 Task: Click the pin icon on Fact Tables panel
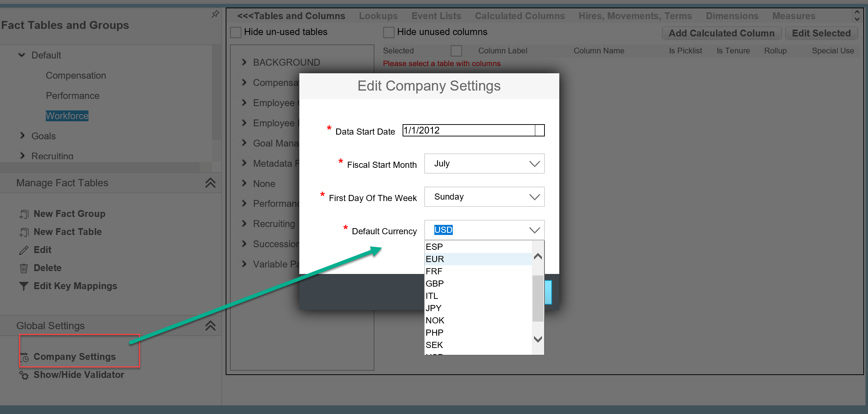215,14
